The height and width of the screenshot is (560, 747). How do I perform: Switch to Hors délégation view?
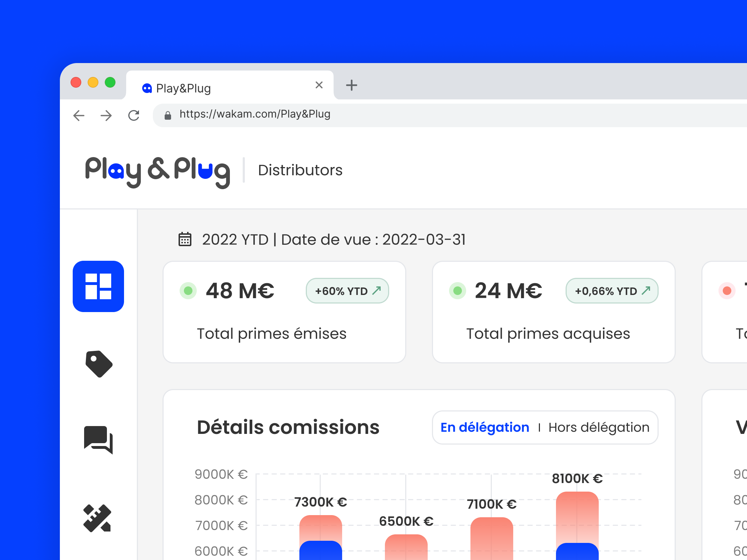599,427
